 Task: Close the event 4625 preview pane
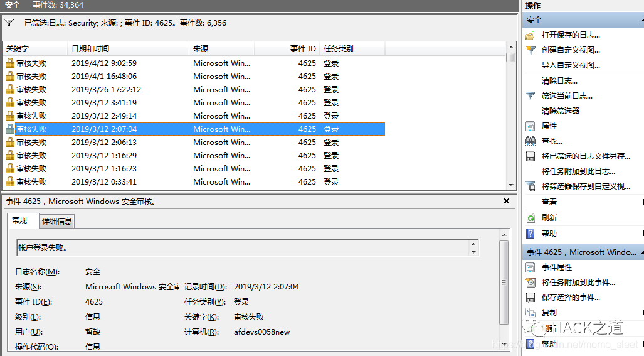tap(507, 201)
